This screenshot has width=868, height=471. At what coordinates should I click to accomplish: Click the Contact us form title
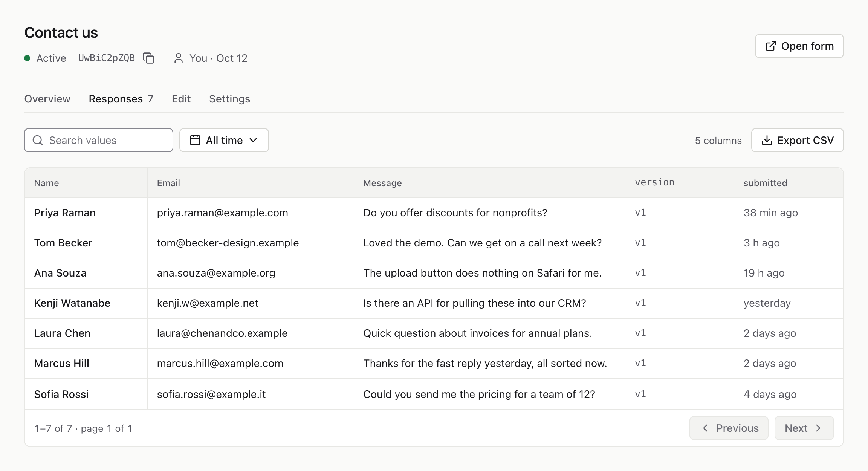61,33
